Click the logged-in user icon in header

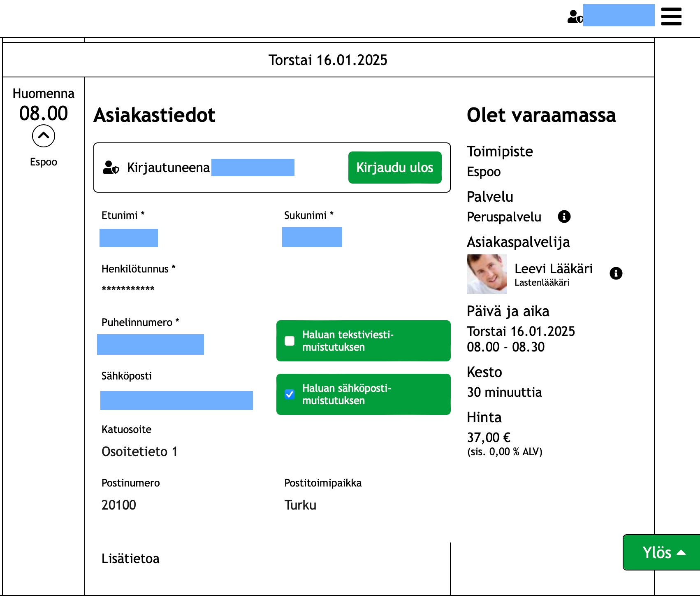click(575, 16)
